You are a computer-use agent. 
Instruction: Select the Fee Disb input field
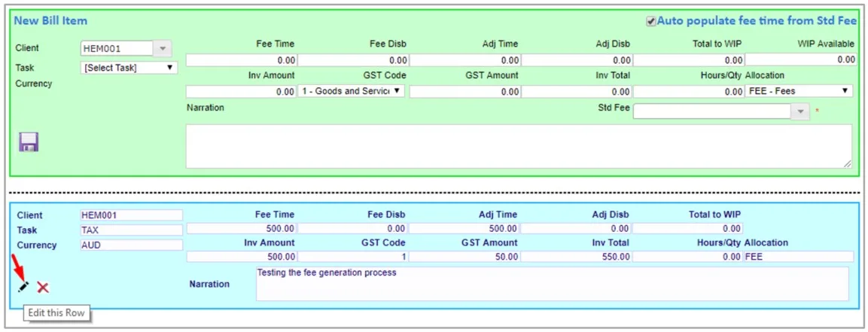(x=353, y=59)
